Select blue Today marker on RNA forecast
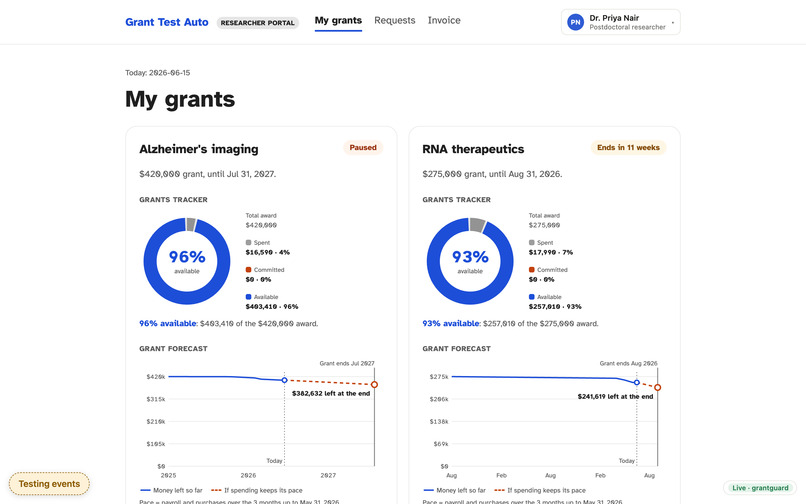The image size is (806, 504). (x=636, y=383)
